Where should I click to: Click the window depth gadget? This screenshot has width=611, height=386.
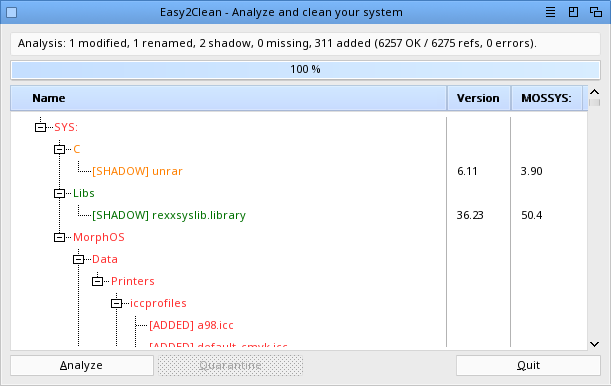[x=596, y=12]
